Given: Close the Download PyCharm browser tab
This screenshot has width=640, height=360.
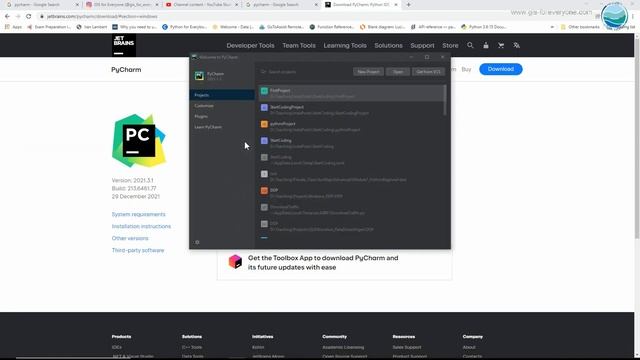Looking at the screenshot, I should click(396, 4).
